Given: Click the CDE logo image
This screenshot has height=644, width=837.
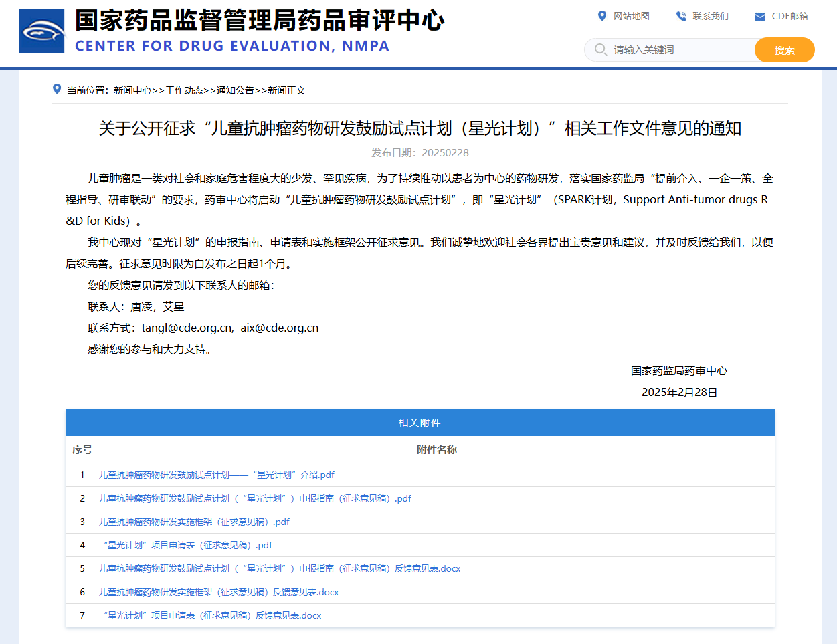Looking at the screenshot, I should click(x=41, y=31).
